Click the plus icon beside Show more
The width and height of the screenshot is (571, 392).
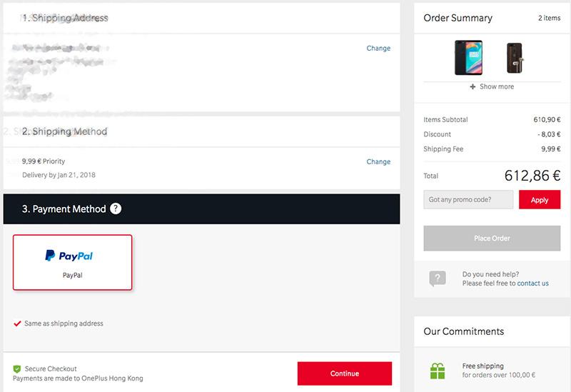coord(473,86)
